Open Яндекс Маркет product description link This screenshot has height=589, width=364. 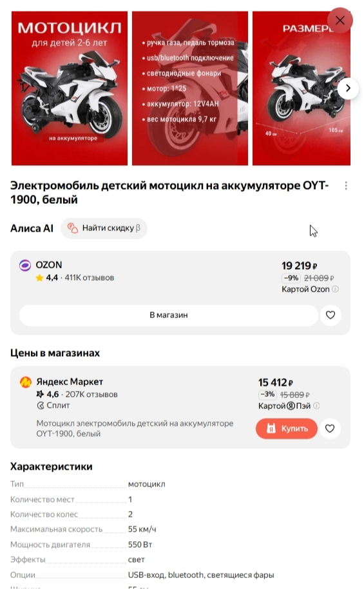(x=135, y=428)
